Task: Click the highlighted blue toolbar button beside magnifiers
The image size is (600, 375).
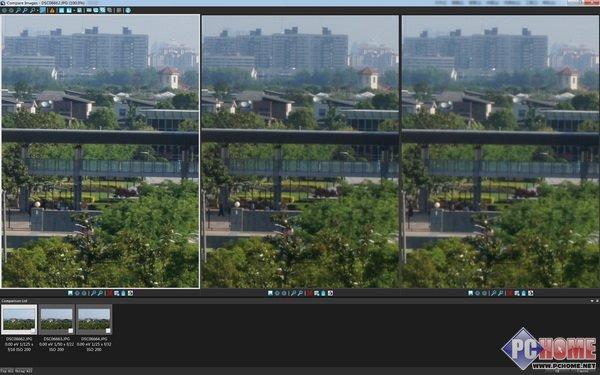Action: [42, 10]
